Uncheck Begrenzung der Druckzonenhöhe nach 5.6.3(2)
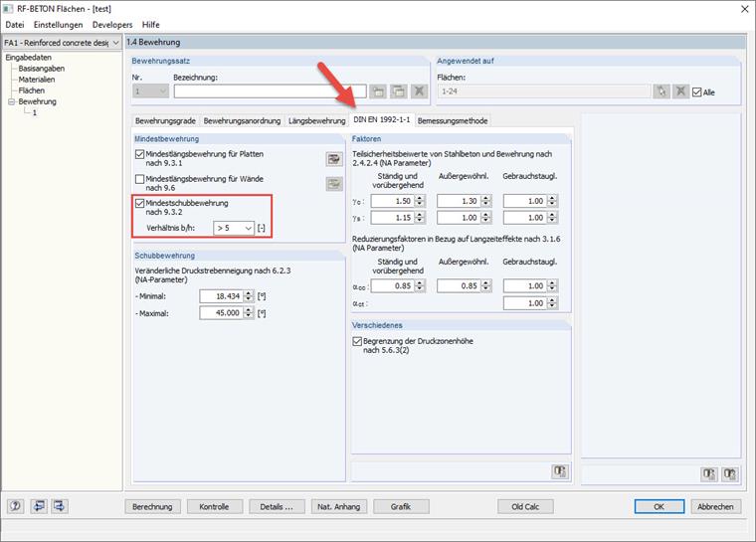The width and height of the screenshot is (756, 542). point(357,341)
